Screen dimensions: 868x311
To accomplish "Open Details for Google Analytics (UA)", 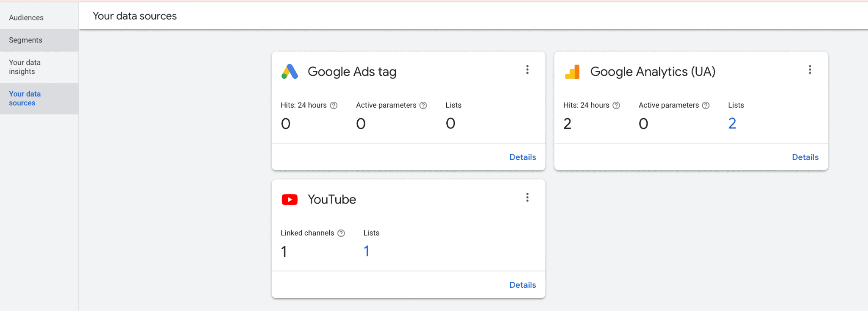I will pyautogui.click(x=805, y=157).
